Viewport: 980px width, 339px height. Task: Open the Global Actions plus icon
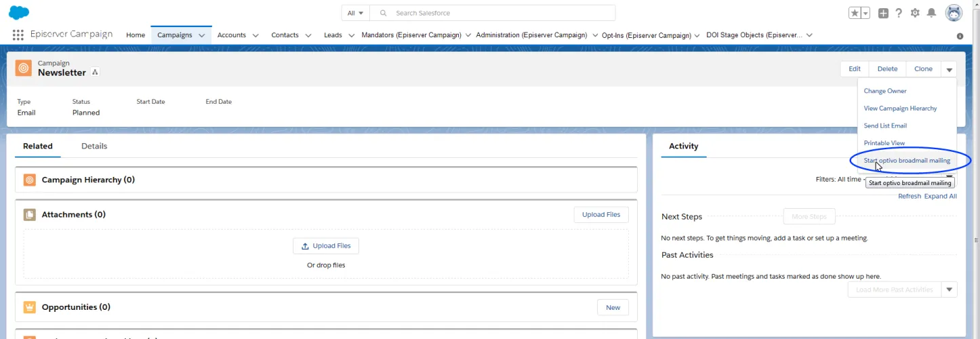pyautogui.click(x=883, y=13)
